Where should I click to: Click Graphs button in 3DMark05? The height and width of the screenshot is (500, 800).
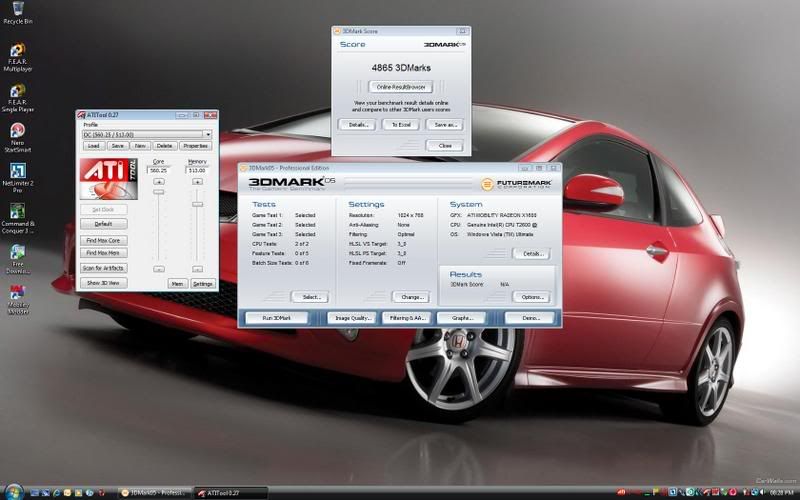(x=462, y=318)
